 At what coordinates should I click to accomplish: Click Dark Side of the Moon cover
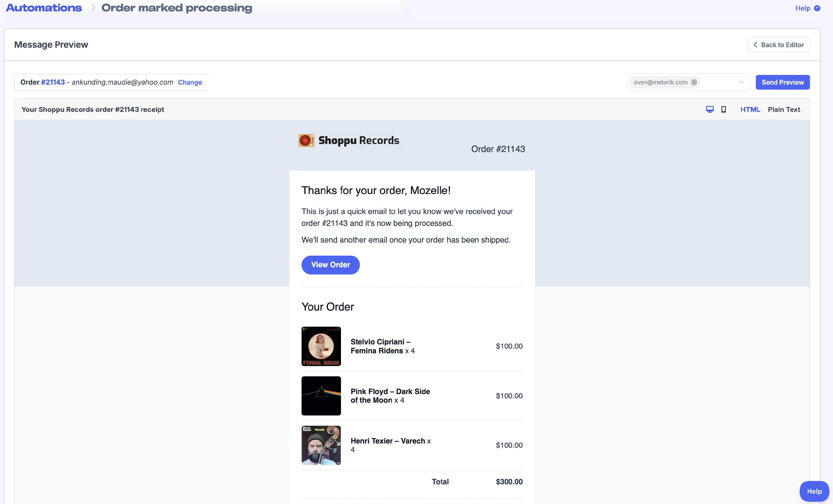pos(321,395)
